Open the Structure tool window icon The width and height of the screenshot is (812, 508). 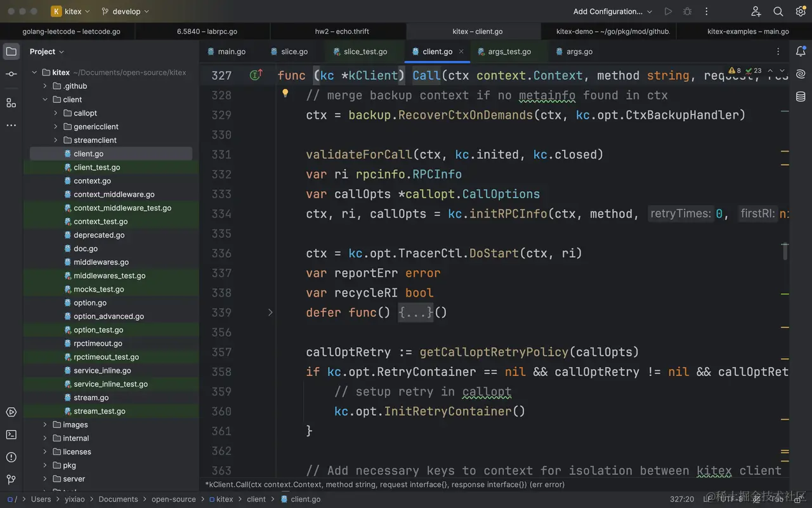(11, 102)
